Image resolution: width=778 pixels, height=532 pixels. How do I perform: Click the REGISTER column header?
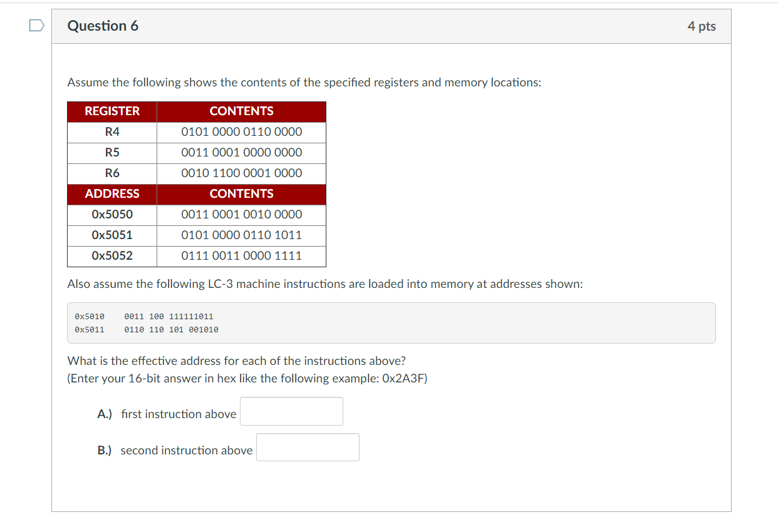pos(112,111)
